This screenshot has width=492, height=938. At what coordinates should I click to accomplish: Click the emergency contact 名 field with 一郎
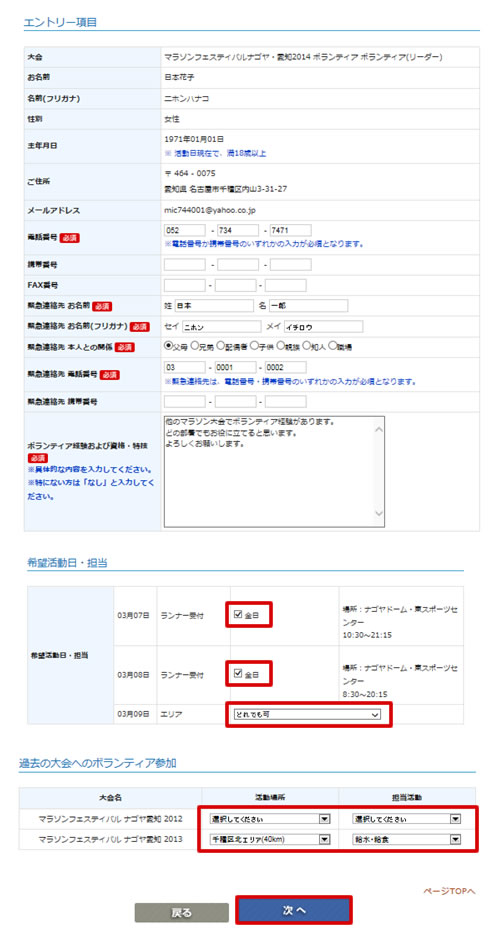(308, 306)
